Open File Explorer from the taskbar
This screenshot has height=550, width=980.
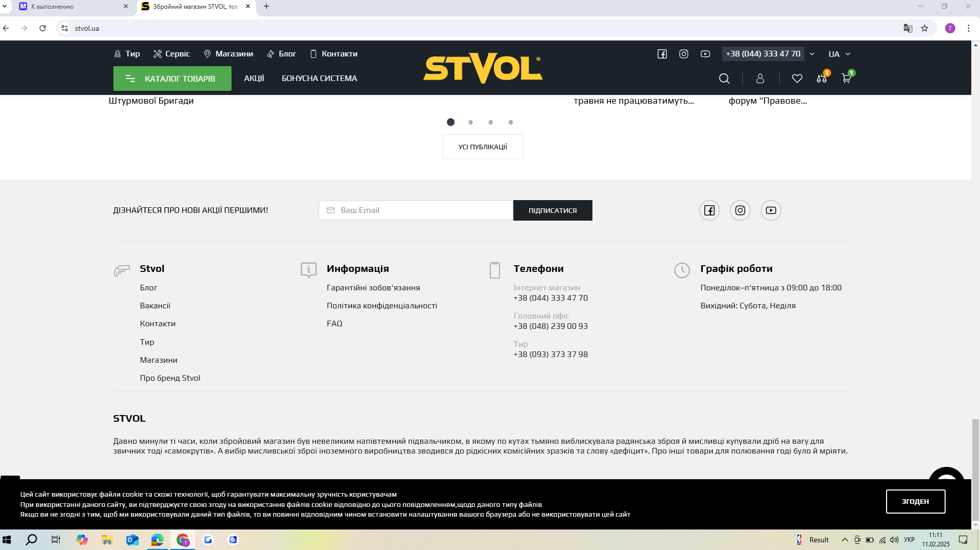(x=107, y=540)
